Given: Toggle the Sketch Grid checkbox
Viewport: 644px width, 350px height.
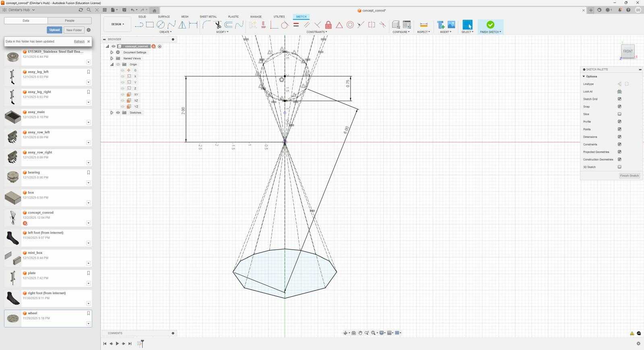Looking at the screenshot, I should click(619, 99).
